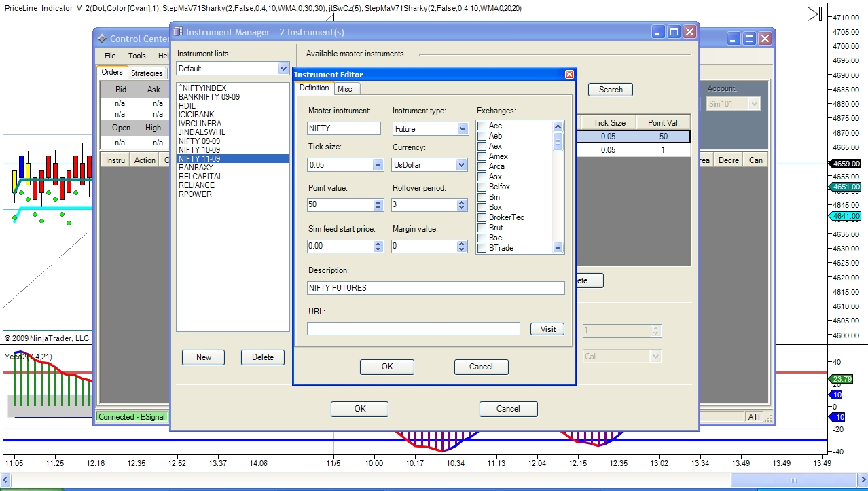Screen dimensions: 868x491
Task: Switch to the Misc tab
Action: click(345, 89)
